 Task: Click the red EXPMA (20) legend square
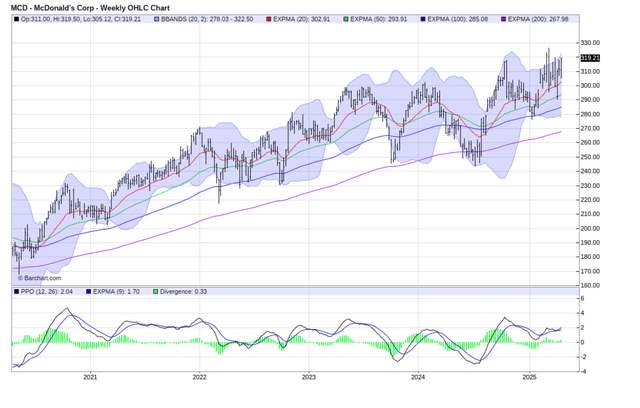[x=269, y=19]
